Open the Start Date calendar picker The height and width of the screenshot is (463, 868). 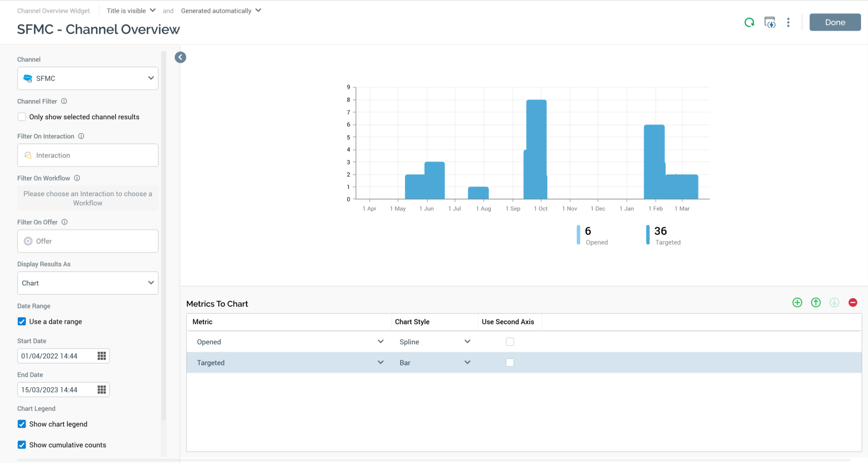click(102, 356)
